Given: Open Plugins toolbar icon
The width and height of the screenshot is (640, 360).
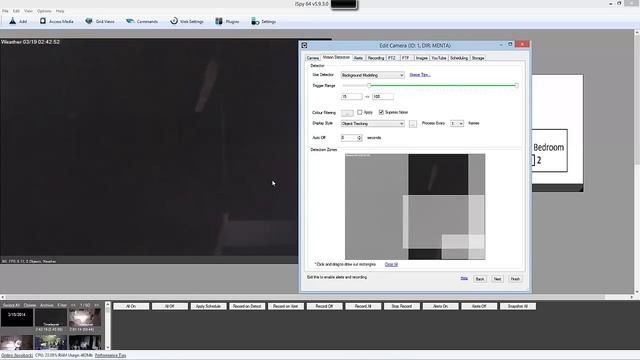Looking at the screenshot, I should pyautogui.click(x=219, y=21).
